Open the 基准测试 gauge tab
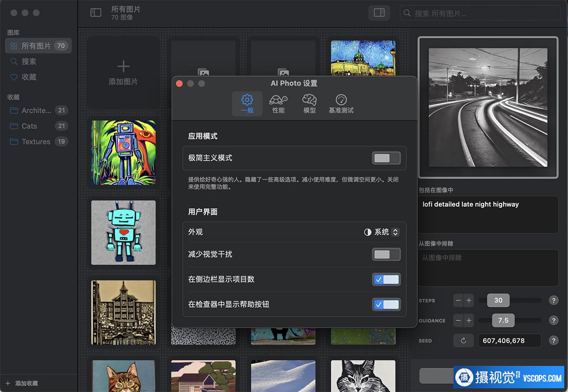 (341, 104)
